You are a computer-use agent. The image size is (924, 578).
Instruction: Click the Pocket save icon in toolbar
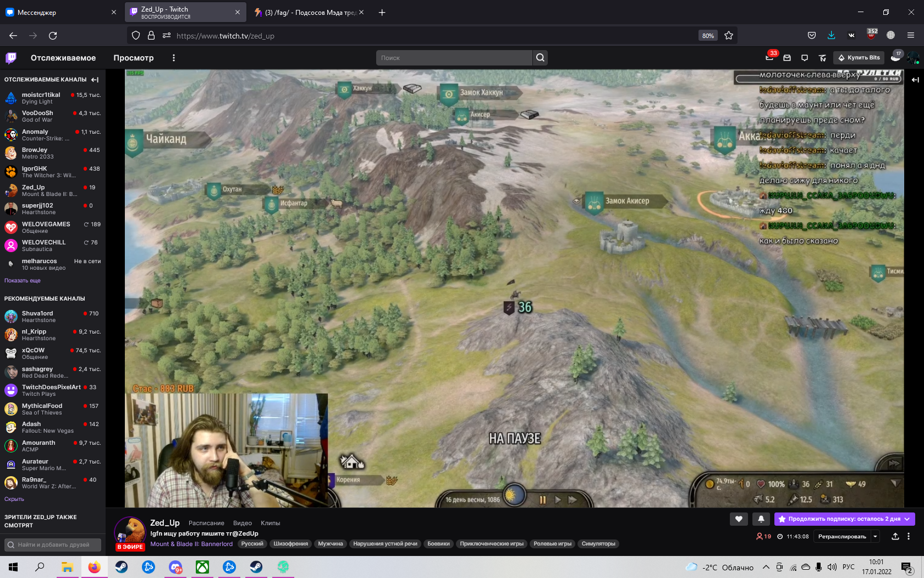click(811, 36)
